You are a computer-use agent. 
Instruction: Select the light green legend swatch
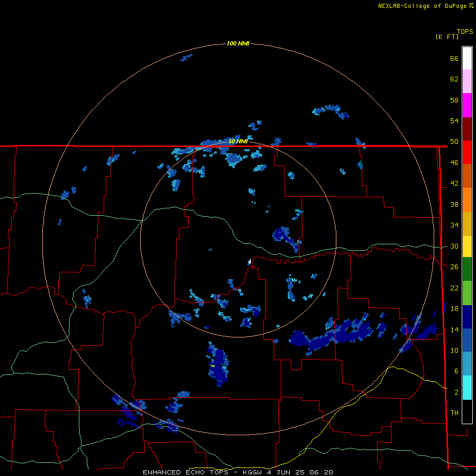pos(467,293)
